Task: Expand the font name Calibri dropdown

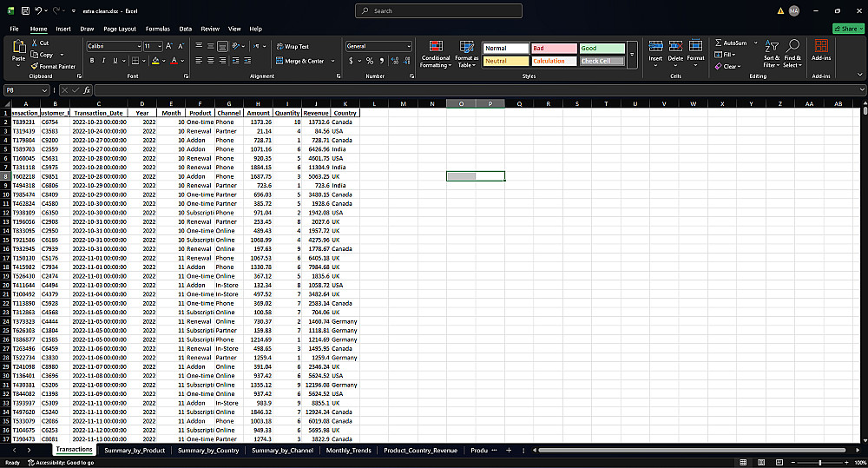Action: 138,47
